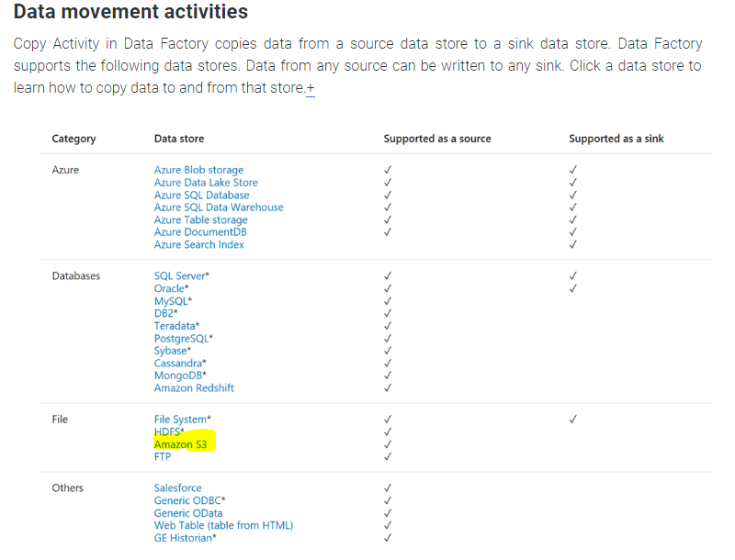Image resolution: width=735 pixels, height=560 pixels.
Task: Open the Salesforce link
Action: click(177, 487)
